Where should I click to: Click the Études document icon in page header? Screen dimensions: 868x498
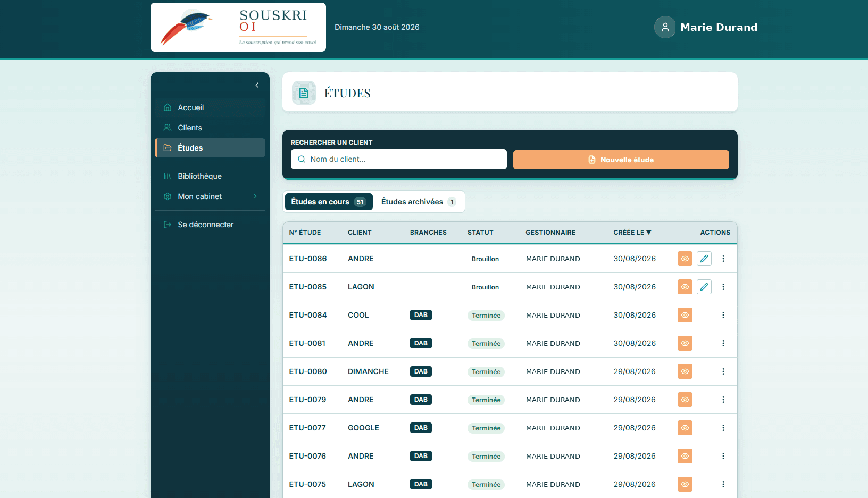[x=304, y=93]
